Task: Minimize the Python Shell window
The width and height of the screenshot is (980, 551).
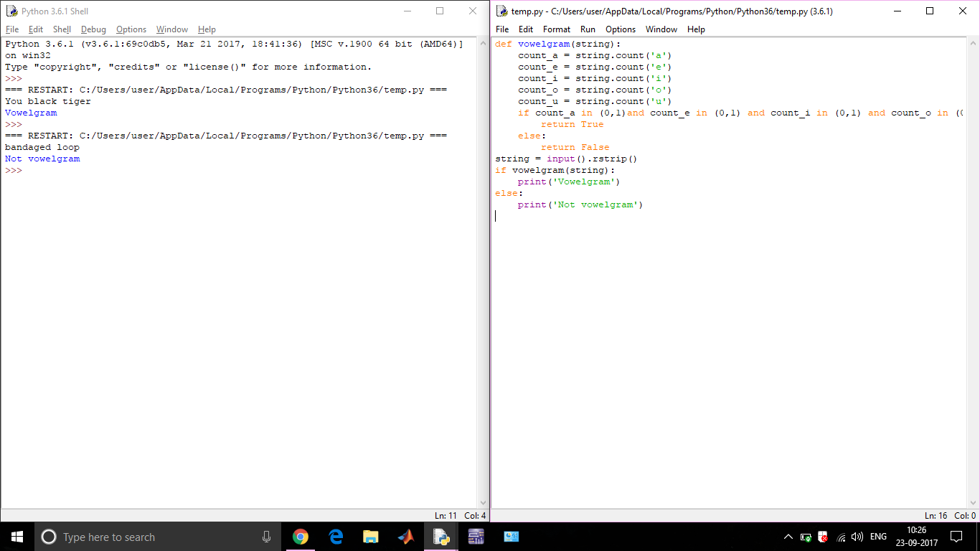Action: tap(407, 11)
